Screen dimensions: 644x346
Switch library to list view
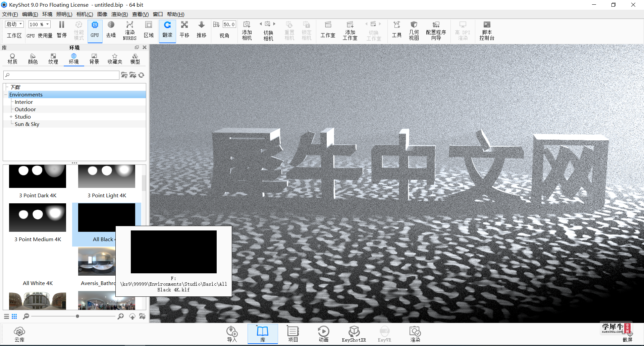click(6, 316)
